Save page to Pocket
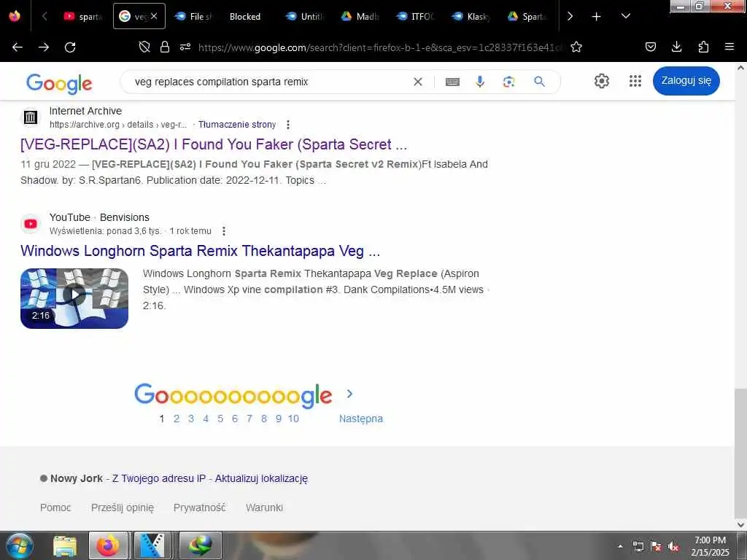The image size is (747, 560). coord(651,47)
